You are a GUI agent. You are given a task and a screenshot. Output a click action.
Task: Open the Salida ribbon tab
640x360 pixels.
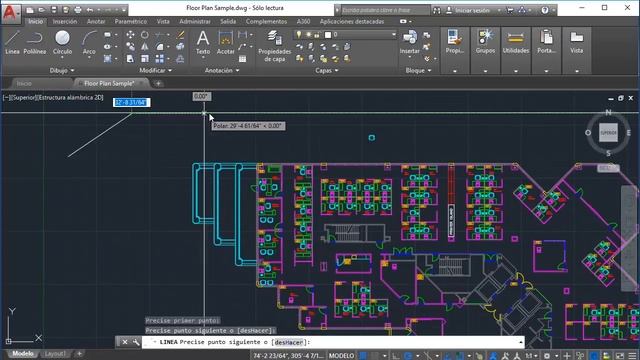point(228,21)
